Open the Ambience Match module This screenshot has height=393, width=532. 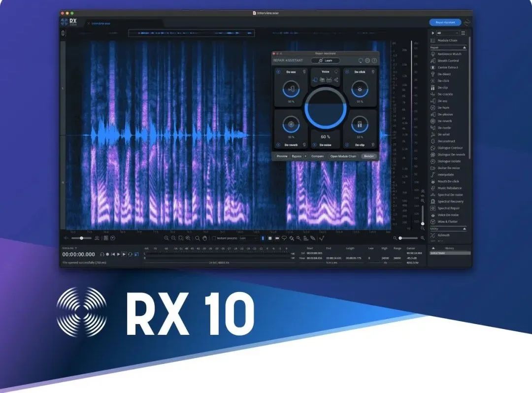446,54
